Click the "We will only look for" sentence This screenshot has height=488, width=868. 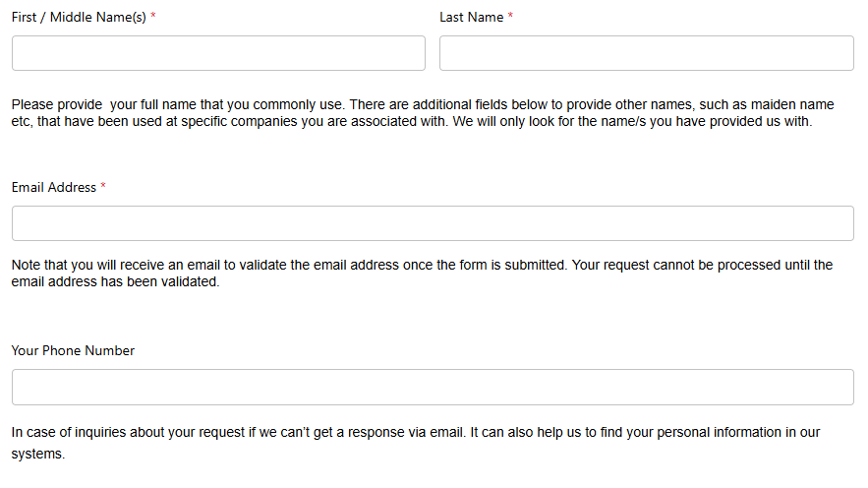pyautogui.click(x=629, y=122)
